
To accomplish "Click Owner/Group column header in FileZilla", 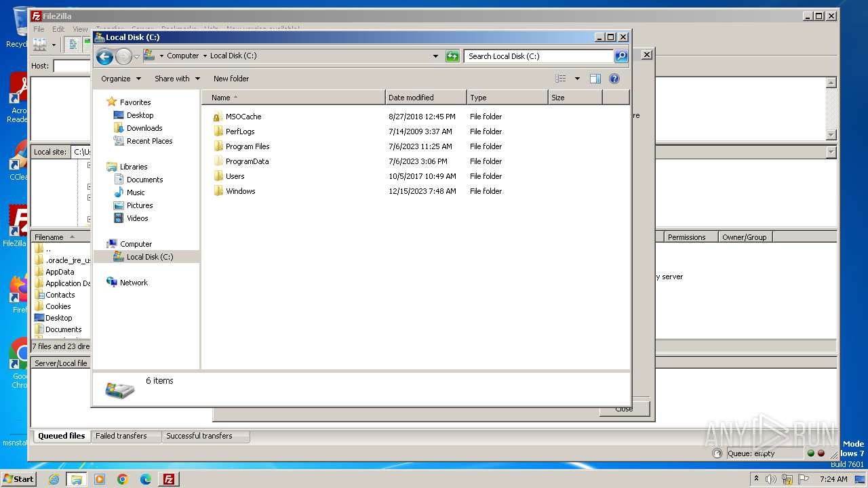I will [745, 237].
